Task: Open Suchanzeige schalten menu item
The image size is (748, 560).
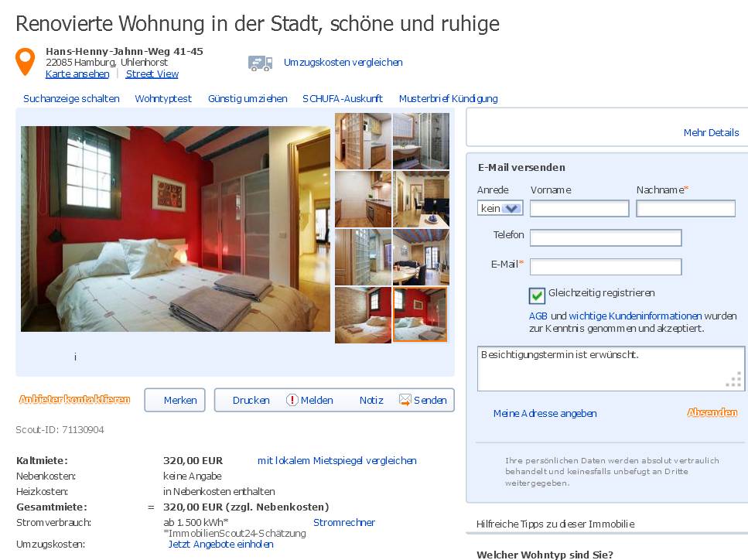Action: [x=72, y=99]
